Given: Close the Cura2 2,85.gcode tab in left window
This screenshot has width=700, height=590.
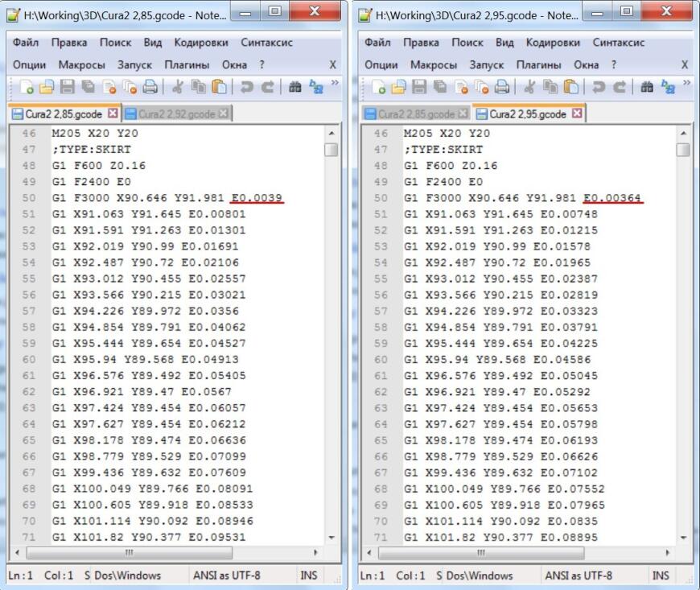Looking at the screenshot, I should click(x=113, y=113).
